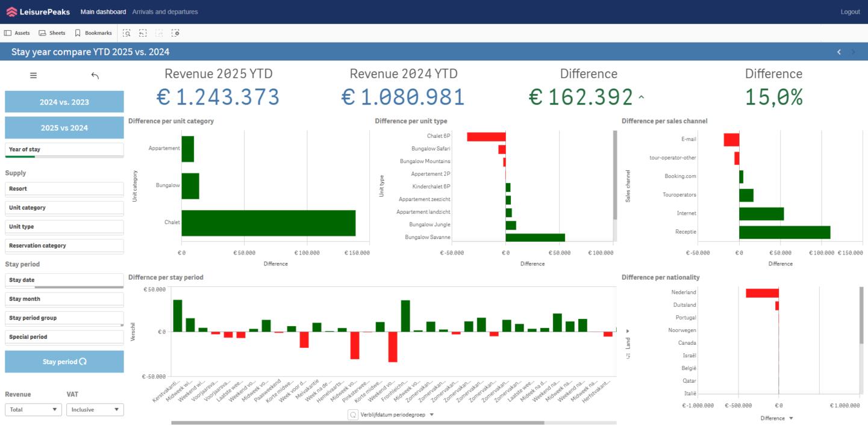Click the stay period chart horizontal scrollbar

click(357, 423)
